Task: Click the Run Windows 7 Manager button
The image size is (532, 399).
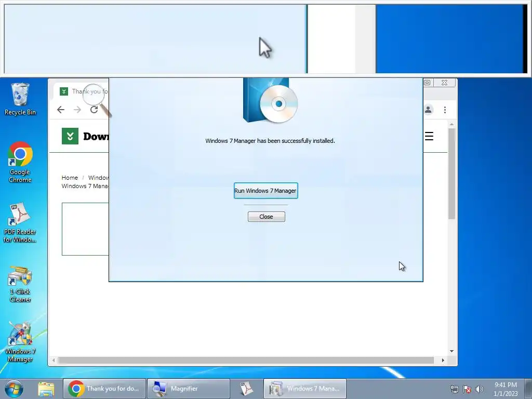Action: 265,191
